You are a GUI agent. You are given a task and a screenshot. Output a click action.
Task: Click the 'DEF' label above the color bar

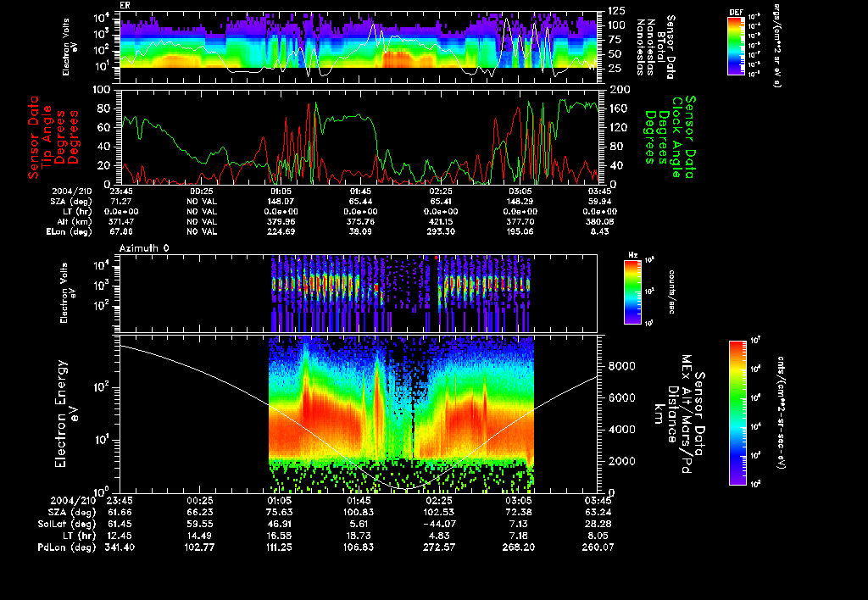coord(736,12)
